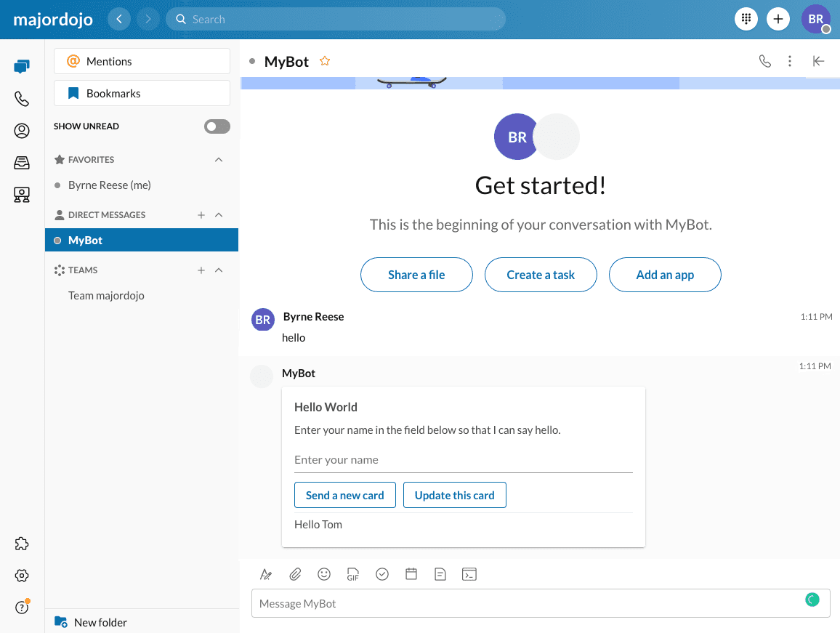Click the Enter your name field
Screen dimensions: 840x633
pyautogui.click(x=463, y=460)
